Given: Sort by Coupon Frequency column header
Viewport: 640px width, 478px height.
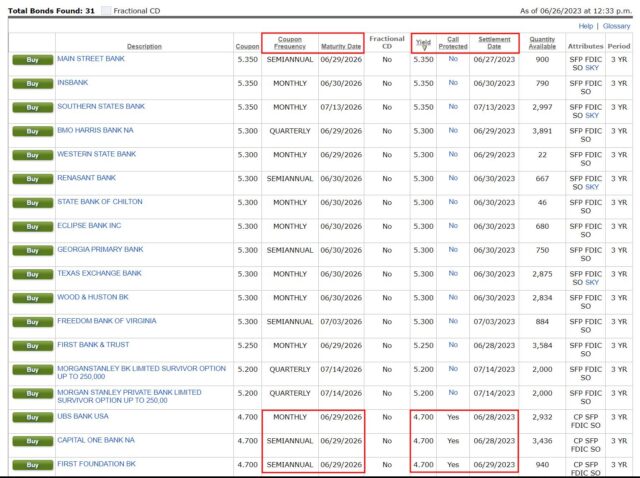Looking at the screenshot, I should [x=290, y=42].
